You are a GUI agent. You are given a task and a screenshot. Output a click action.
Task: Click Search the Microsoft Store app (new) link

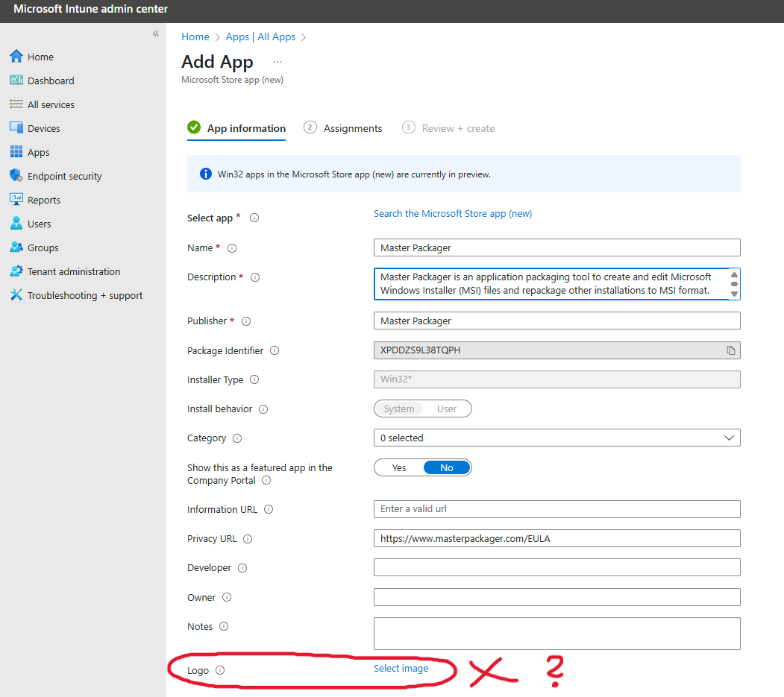(453, 214)
